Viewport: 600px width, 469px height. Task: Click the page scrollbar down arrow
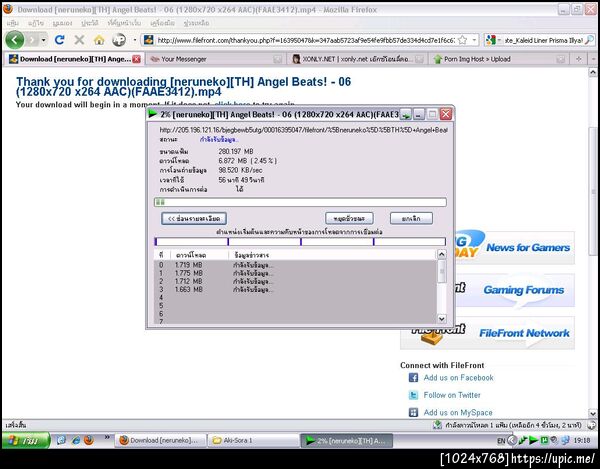pyautogui.click(x=593, y=413)
